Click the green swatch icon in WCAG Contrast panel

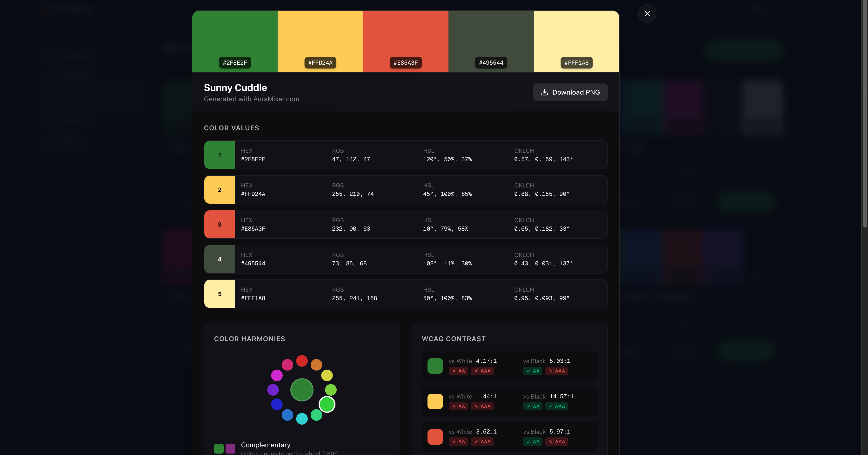tap(435, 366)
